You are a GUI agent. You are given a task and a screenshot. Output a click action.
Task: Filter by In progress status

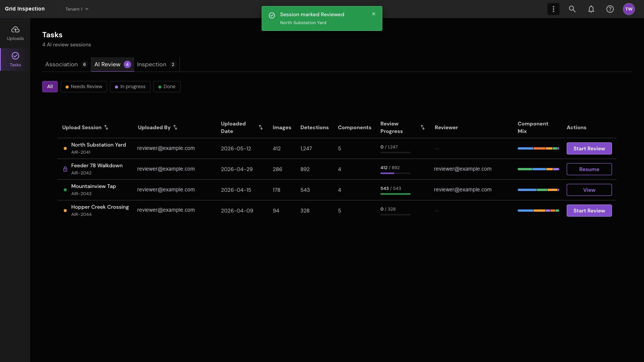pos(130,87)
